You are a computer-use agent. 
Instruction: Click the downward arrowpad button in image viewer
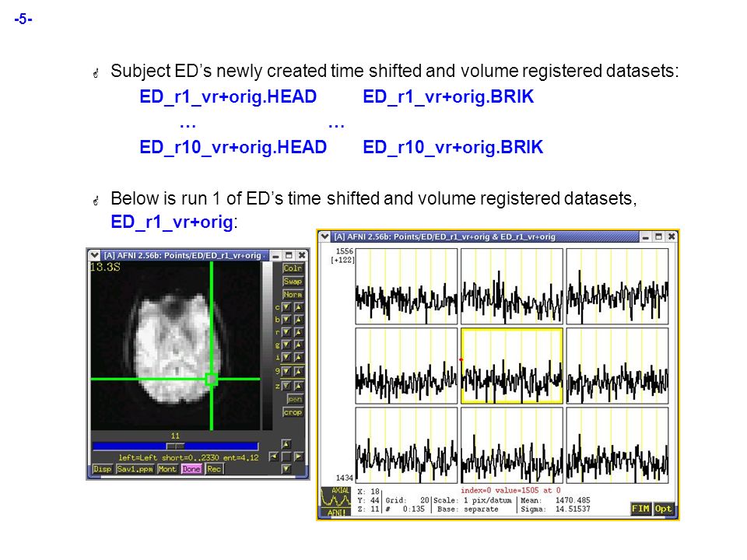tap(286, 469)
